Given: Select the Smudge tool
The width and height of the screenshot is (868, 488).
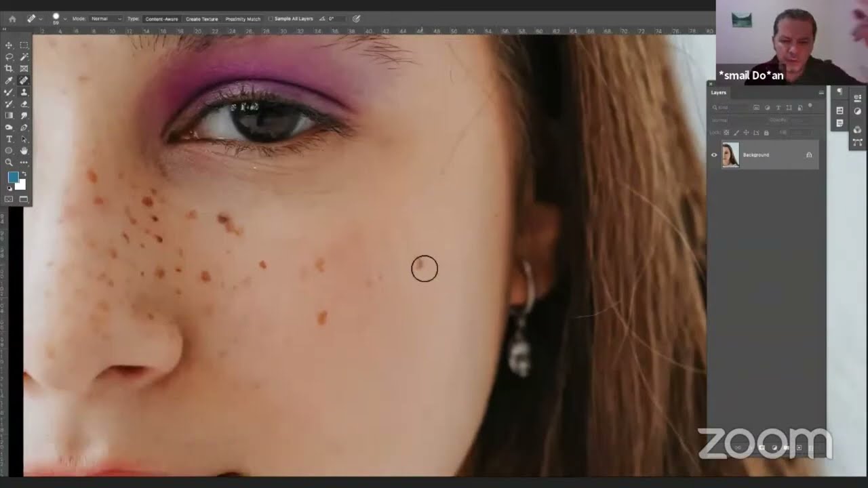Looking at the screenshot, I should point(24,115).
